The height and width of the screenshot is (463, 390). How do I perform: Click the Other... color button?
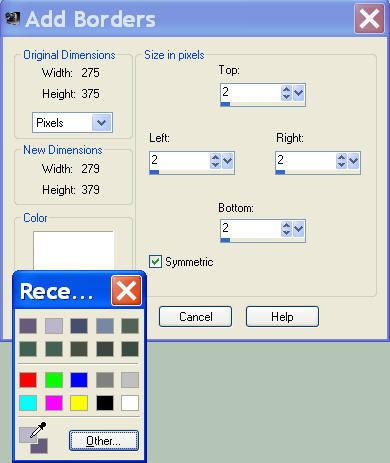(104, 441)
